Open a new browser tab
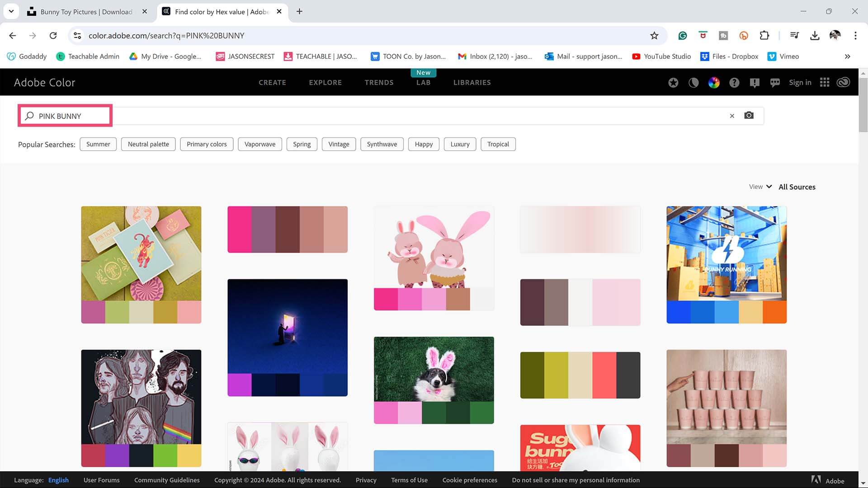Viewport: 868px width, 488px height. point(299,11)
